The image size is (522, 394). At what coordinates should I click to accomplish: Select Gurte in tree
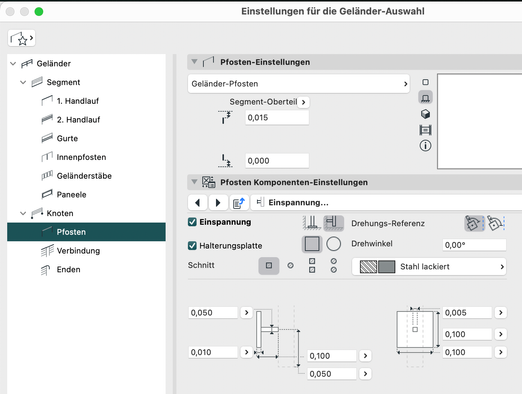point(67,138)
